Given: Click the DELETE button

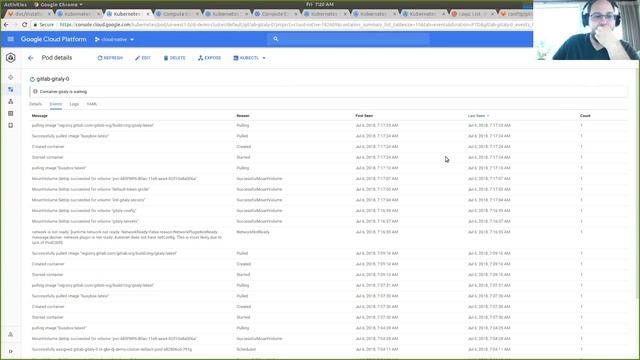Looking at the screenshot, I should (x=174, y=58).
